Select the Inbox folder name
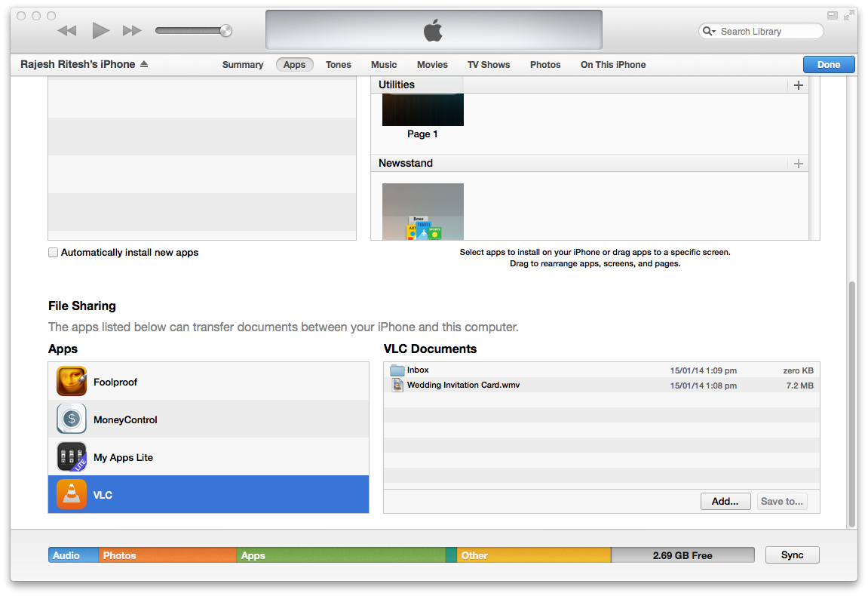The height and width of the screenshot is (596, 868). [418, 370]
